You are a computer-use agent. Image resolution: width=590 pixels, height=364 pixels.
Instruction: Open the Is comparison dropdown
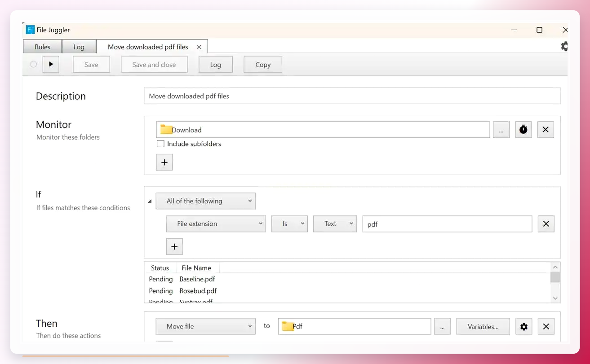tap(289, 224)
